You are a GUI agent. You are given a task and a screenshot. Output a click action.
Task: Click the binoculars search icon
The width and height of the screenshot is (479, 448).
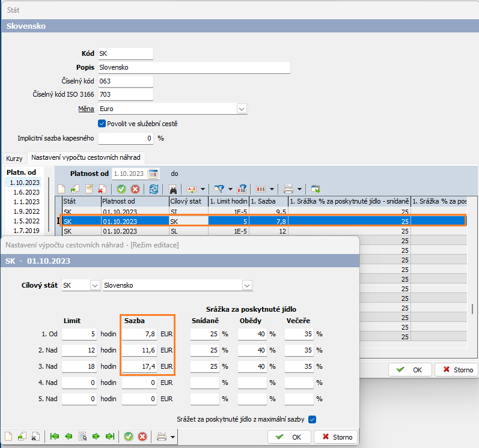point(172,189)
